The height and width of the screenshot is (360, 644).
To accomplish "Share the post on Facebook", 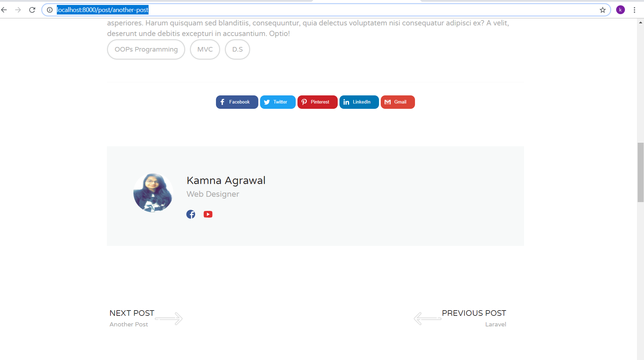I will 236,102.
